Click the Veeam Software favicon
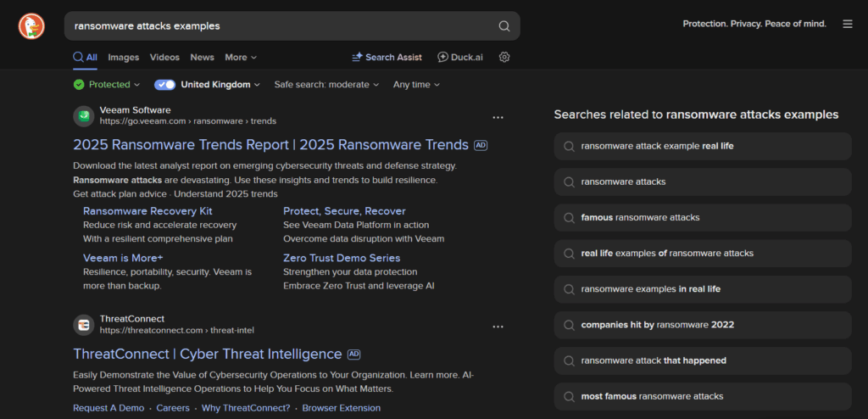Viewport: 868px width, 419px height. coord(83,115)
